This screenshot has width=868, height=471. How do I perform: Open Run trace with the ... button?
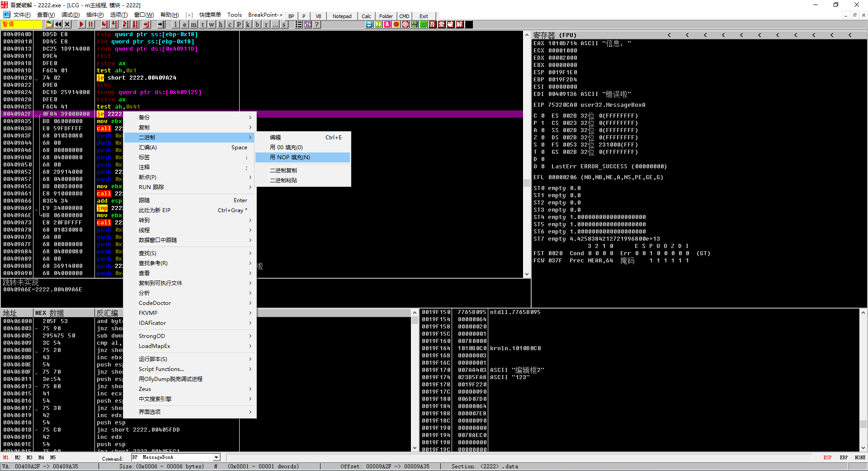[275, 24]
